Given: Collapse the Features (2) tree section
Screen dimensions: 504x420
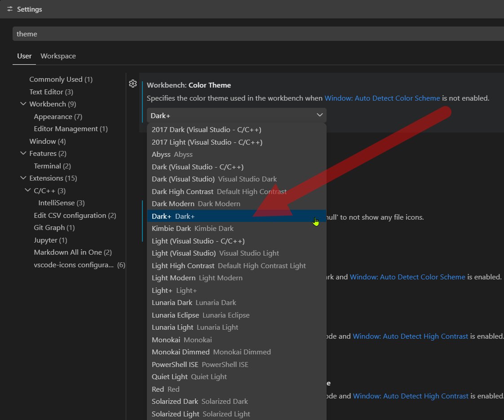Looking at the screenshot, I should pos(23,153).
